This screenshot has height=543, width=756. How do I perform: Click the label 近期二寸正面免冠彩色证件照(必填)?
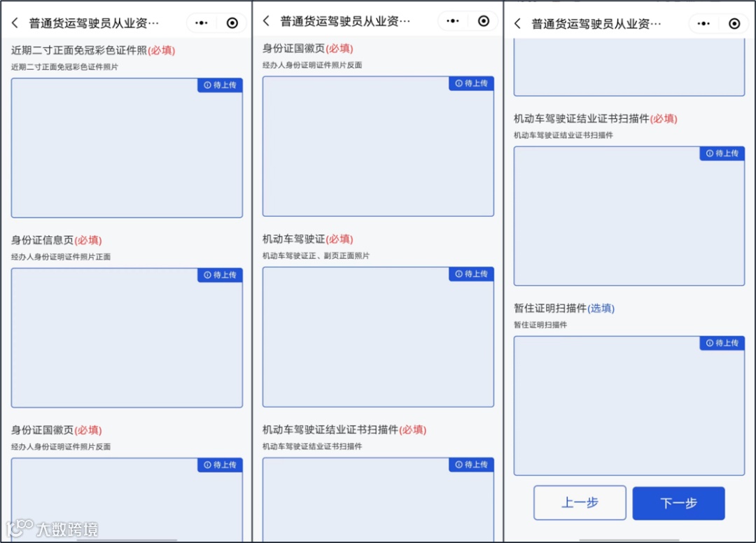(93, 50)
